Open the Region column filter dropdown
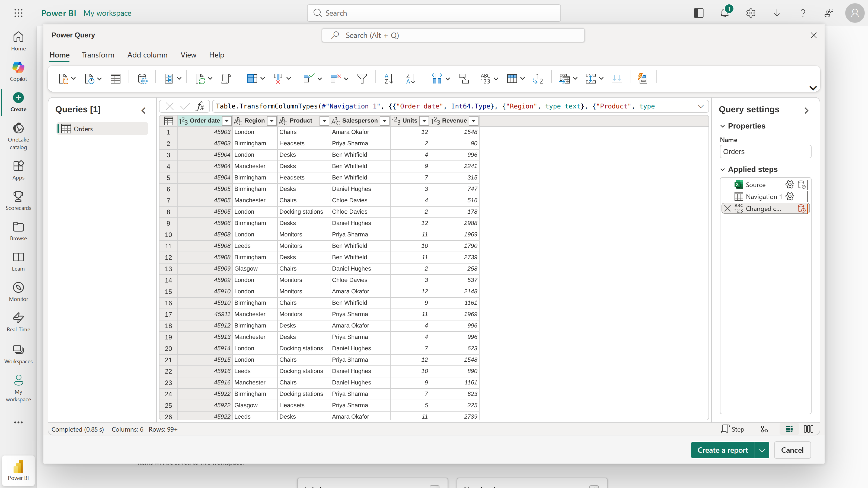The width and height of the screenshot is (868, 488). pyautogui.click(x=272, y=121)
